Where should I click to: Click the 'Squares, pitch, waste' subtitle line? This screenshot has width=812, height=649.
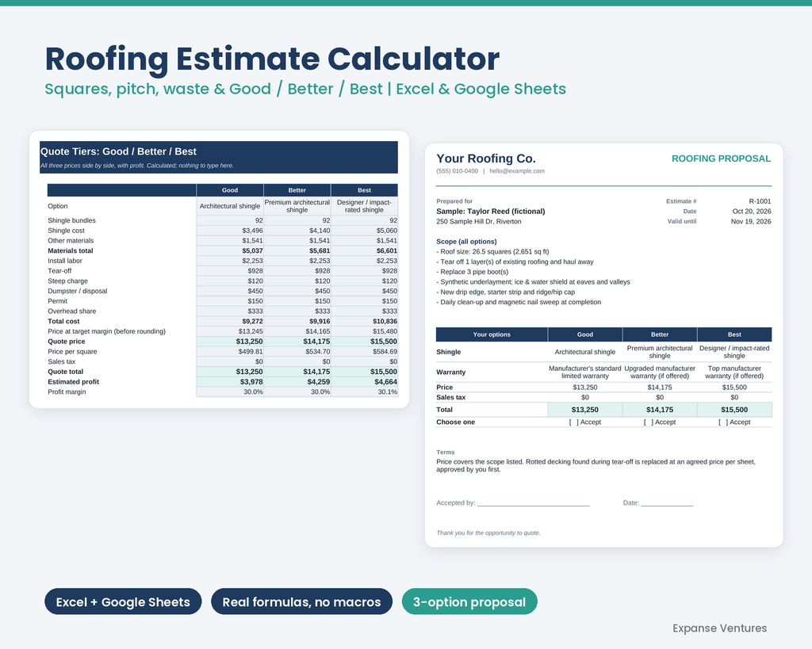(x=305, y=89)
